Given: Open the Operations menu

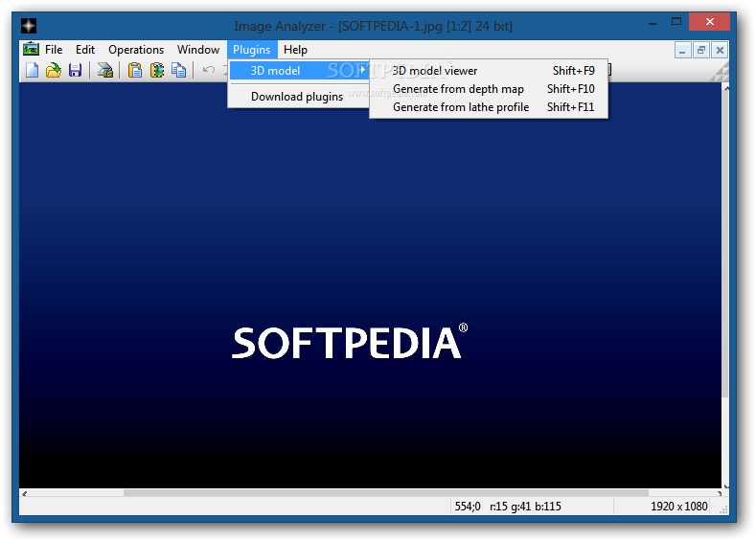Looking at the screenshot, I should [136, 50].
